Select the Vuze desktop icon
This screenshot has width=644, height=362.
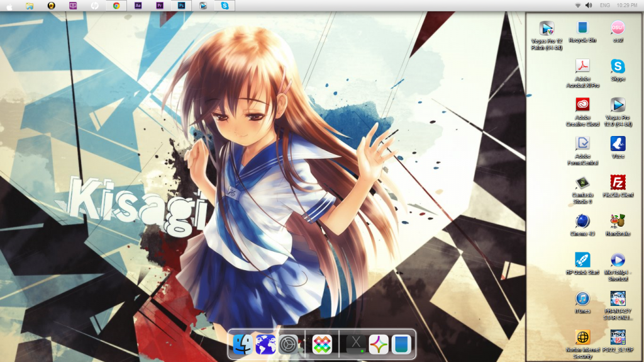[618, 147]
